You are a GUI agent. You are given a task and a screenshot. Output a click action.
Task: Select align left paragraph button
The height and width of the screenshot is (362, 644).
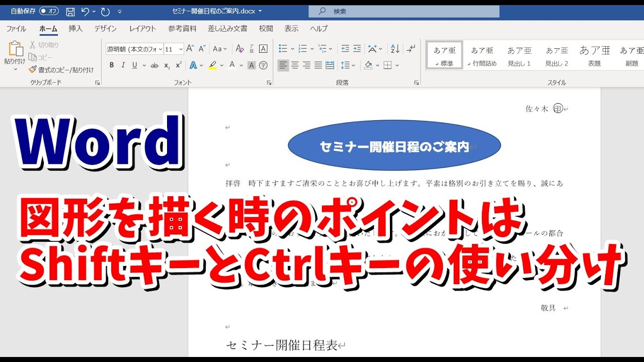point(283,65)
